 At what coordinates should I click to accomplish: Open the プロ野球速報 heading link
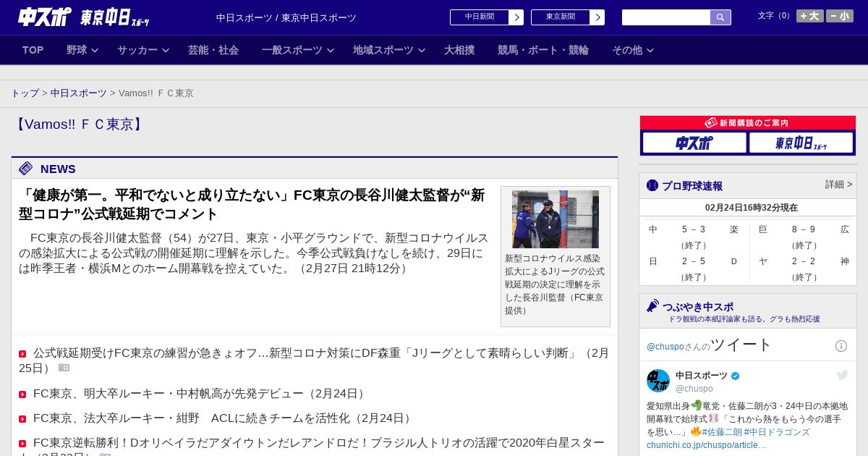pyautogui.click(x=692, y=185)
